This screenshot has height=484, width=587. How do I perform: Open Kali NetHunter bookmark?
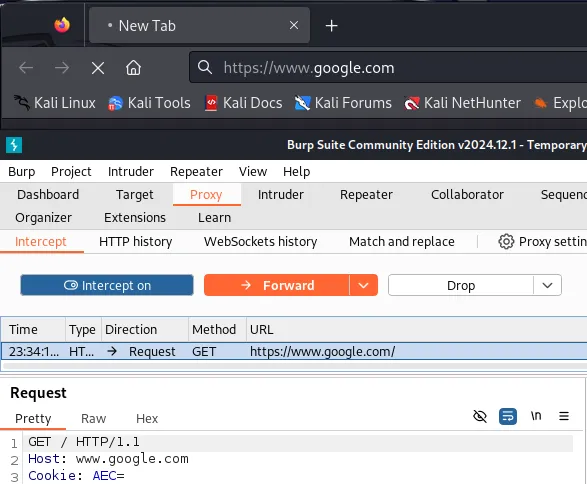pyautogui.click(x=463, y=103)
